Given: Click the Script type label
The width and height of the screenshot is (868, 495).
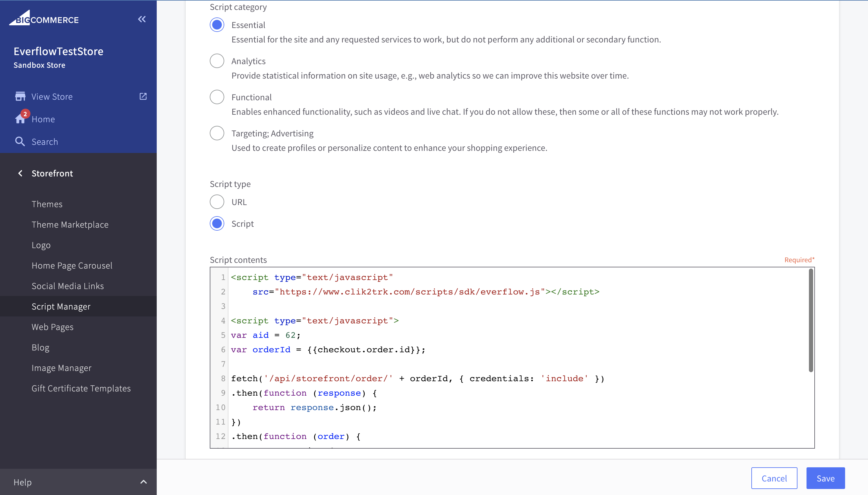Looking at the screenshot, I should pos(230,184).
